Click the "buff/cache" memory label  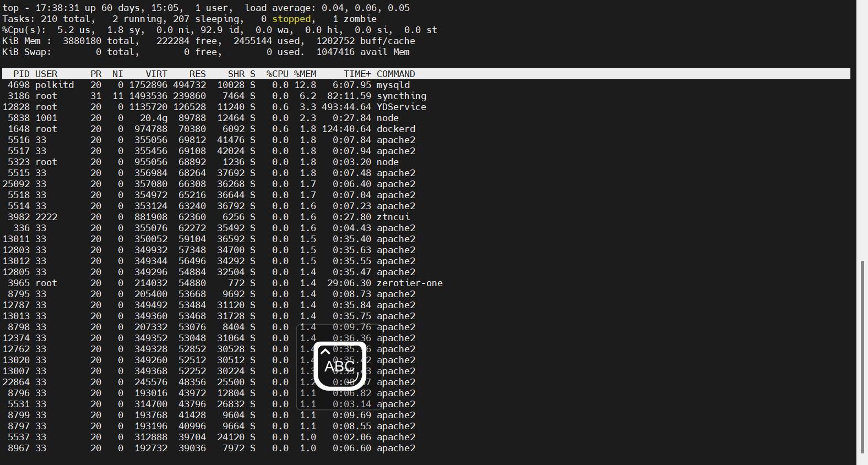point(388,41)
